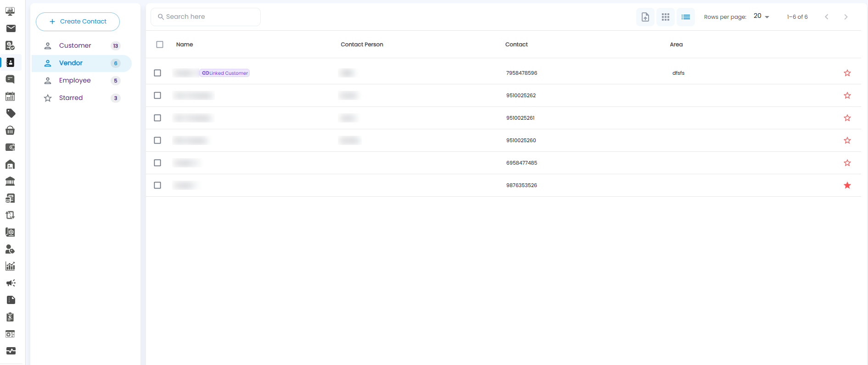Open the document file icon in sidebar
Image resolution: width=868 pixels, height=365 pixels.
click(x=10, y=300)
